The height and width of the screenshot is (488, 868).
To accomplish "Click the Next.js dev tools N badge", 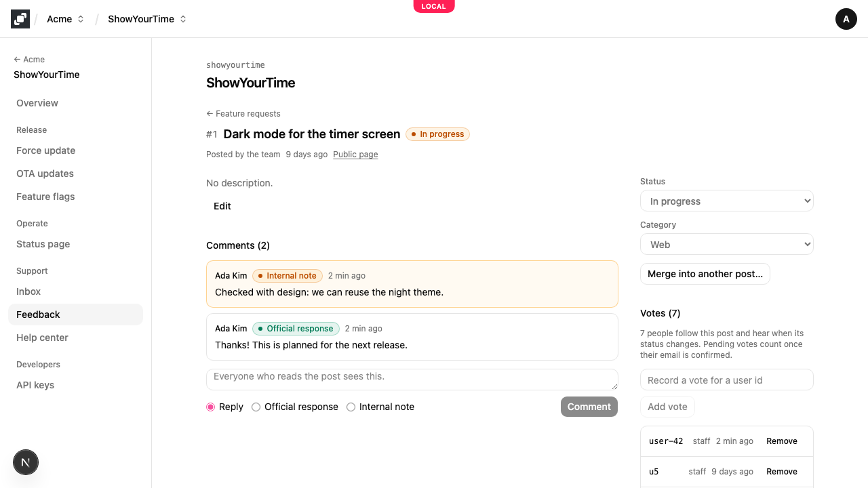I will [26, 463].
